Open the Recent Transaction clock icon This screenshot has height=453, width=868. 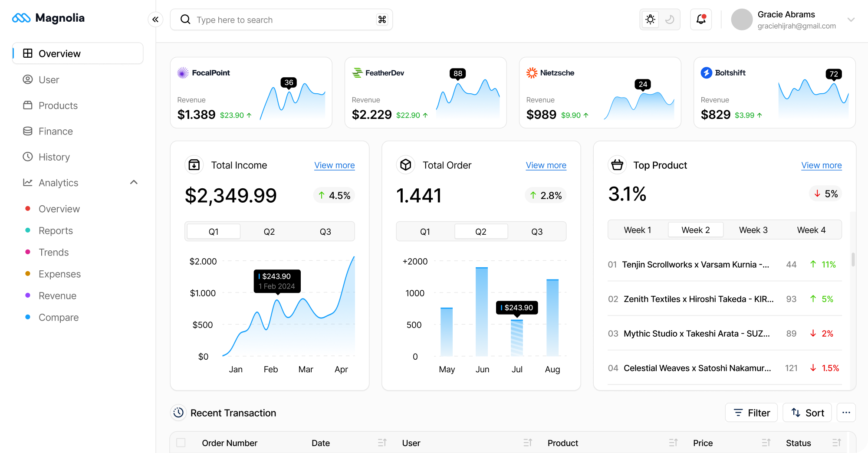(x=178, y=413)
